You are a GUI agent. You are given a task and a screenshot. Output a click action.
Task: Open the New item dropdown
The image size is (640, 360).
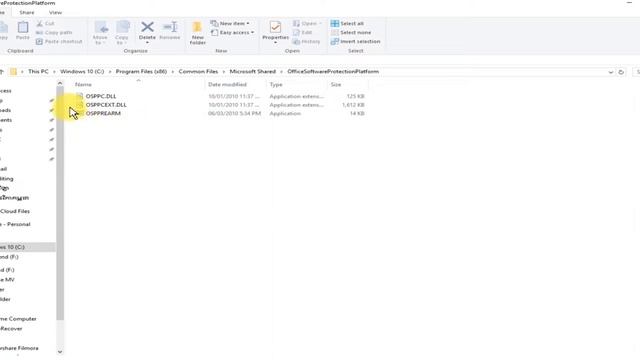(x=230, y=23)
